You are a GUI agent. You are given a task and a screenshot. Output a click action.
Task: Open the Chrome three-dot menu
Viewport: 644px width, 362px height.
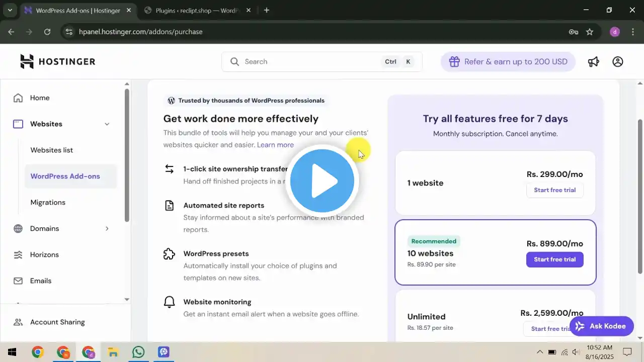pos(632,32)
